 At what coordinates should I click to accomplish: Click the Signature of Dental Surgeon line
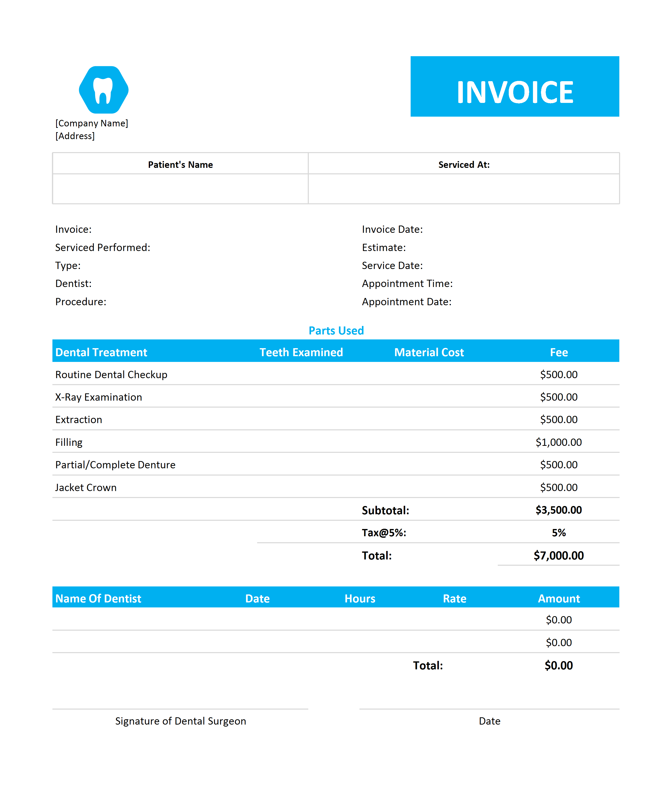point(180,709)
